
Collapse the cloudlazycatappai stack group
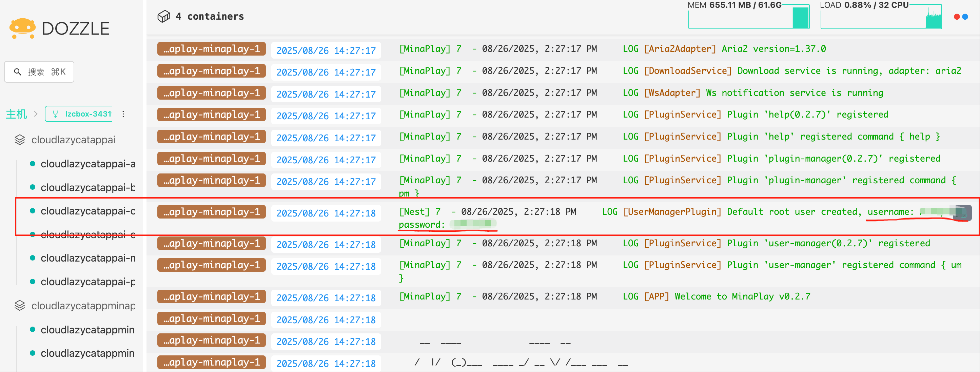[73, 140]
